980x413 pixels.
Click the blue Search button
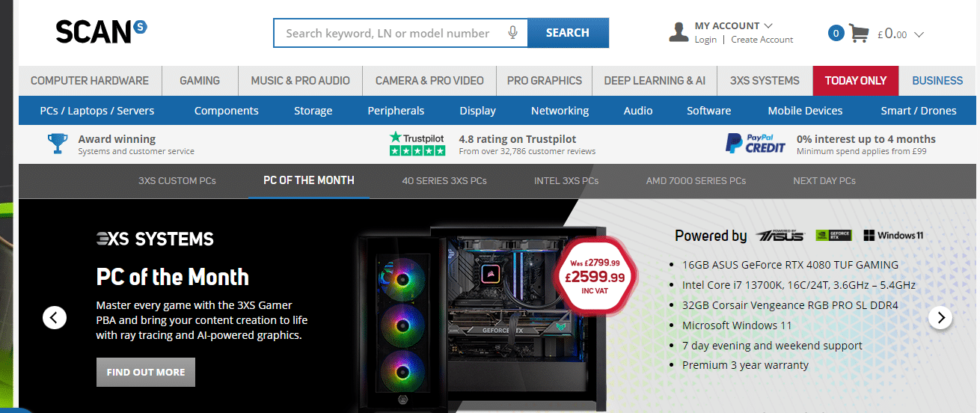coord(568,33)
